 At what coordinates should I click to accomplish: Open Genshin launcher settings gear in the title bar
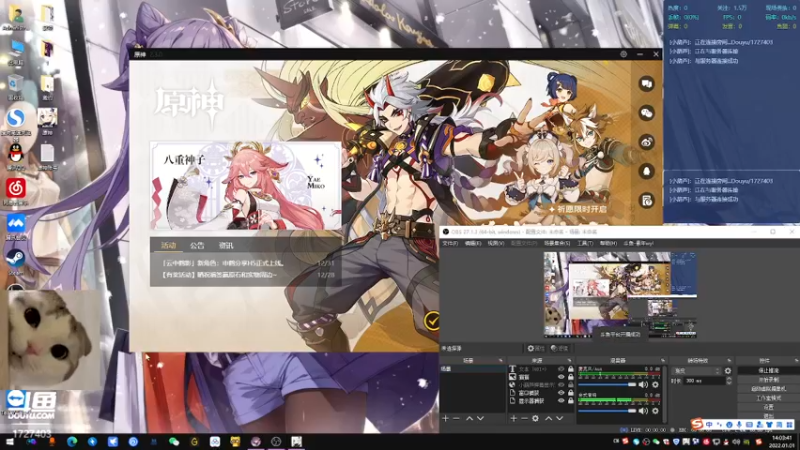click(623, 54)
